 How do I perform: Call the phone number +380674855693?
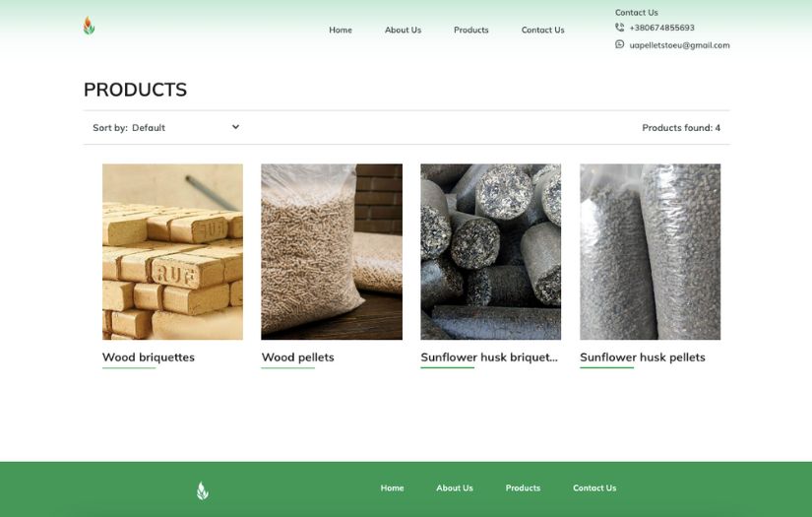click(x=661, y=28)
